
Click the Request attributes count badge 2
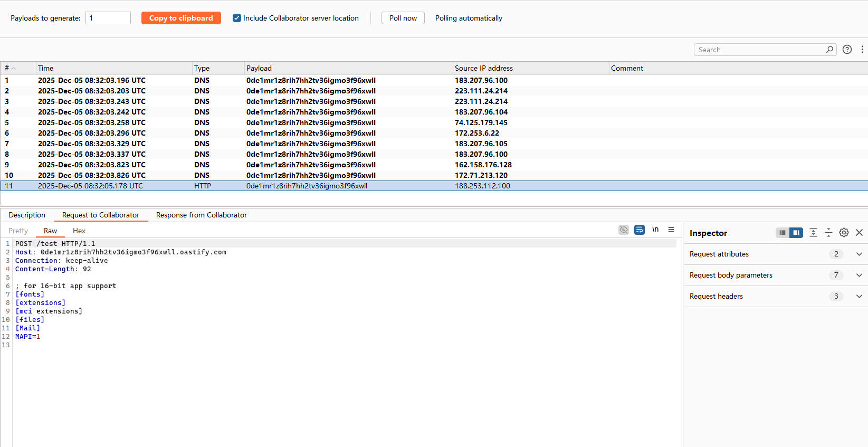[836, 254]
